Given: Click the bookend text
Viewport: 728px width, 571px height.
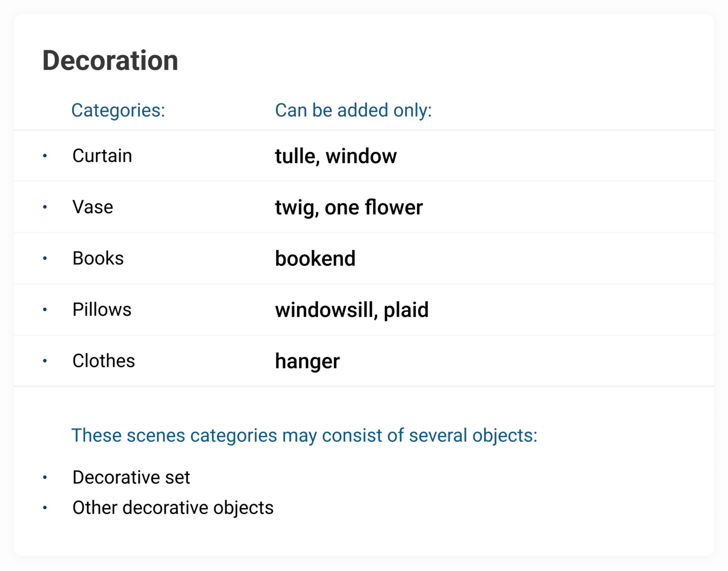Looking at the screenshot, I should tap(315, 258).
